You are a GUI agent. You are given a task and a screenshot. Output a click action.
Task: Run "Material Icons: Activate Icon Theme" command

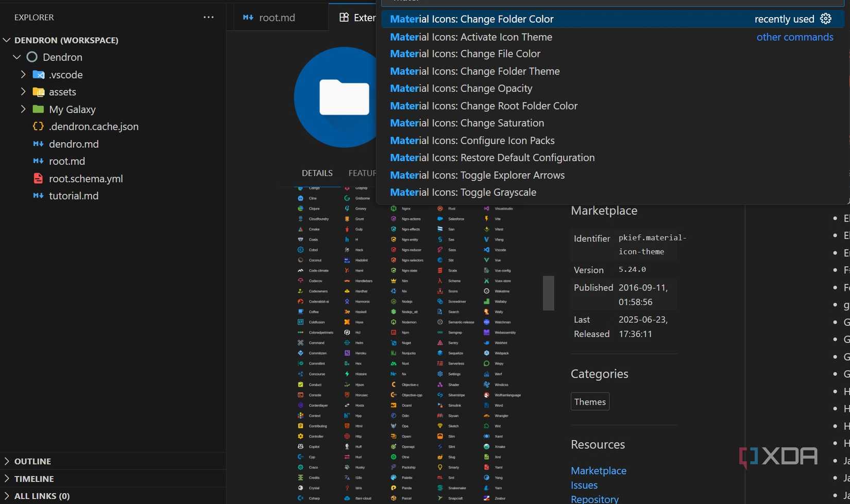(471, 37)
